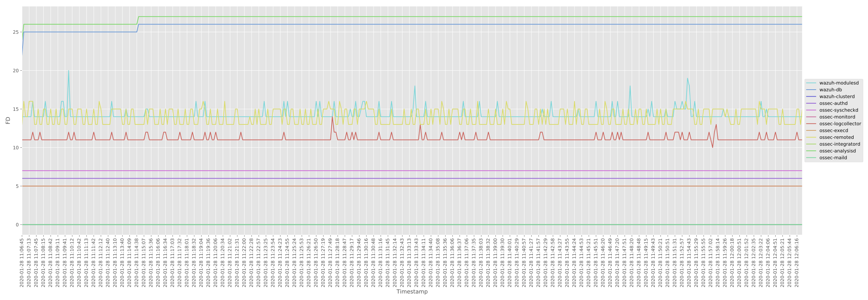Click x-axis tick 2020-01-28 11:41:57

tap(538, 262)
